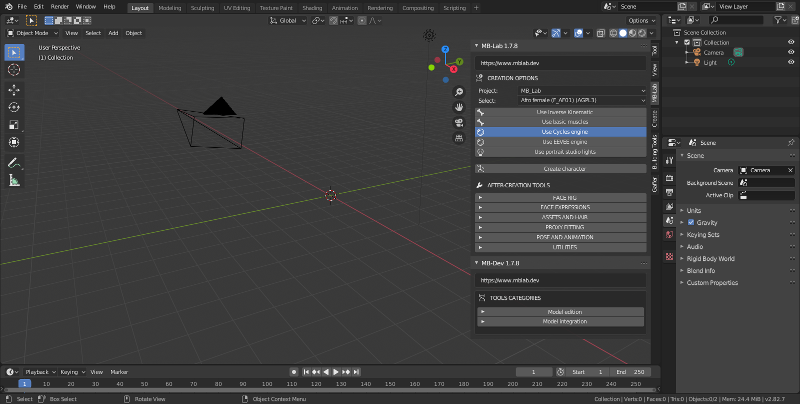Toggle the Gravity checkbox
Screen dimensions: 800x404
(x=692, y=222)
